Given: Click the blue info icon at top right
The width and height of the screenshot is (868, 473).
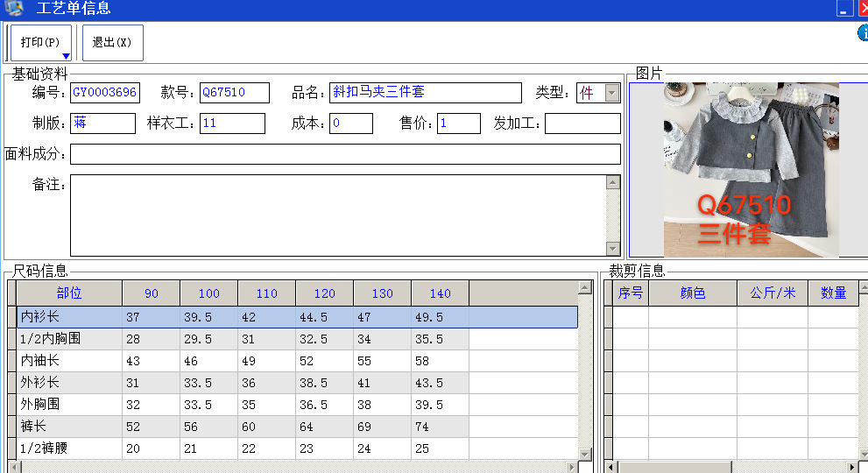Looking at the screenshot, I should coord(863,32).
